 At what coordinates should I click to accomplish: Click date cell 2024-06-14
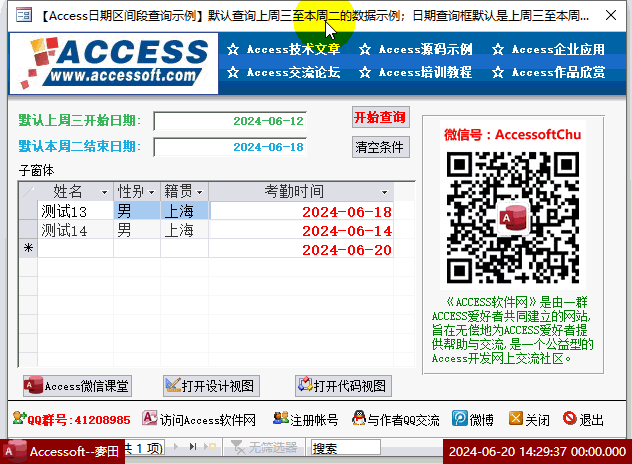301,230
